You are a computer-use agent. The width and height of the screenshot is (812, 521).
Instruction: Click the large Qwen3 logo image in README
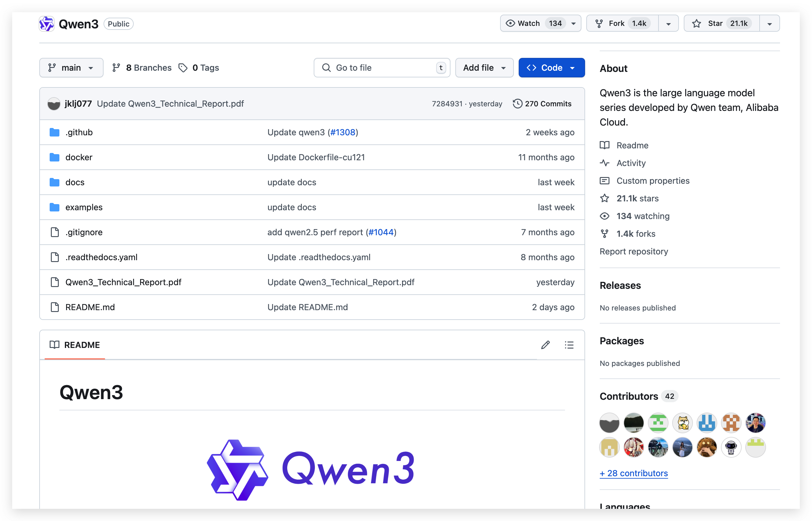(x=311, y=470)
